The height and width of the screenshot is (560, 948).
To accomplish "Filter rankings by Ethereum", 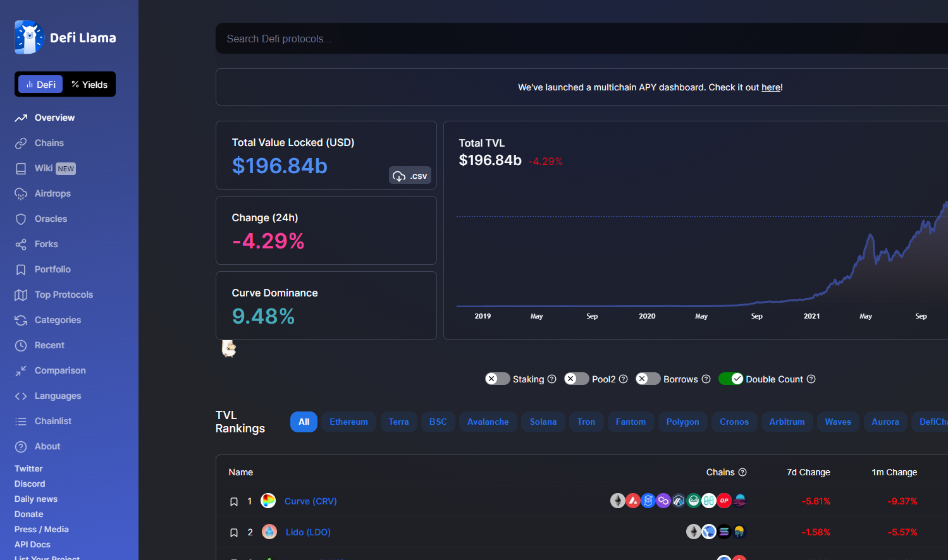I will coord(348,422).
